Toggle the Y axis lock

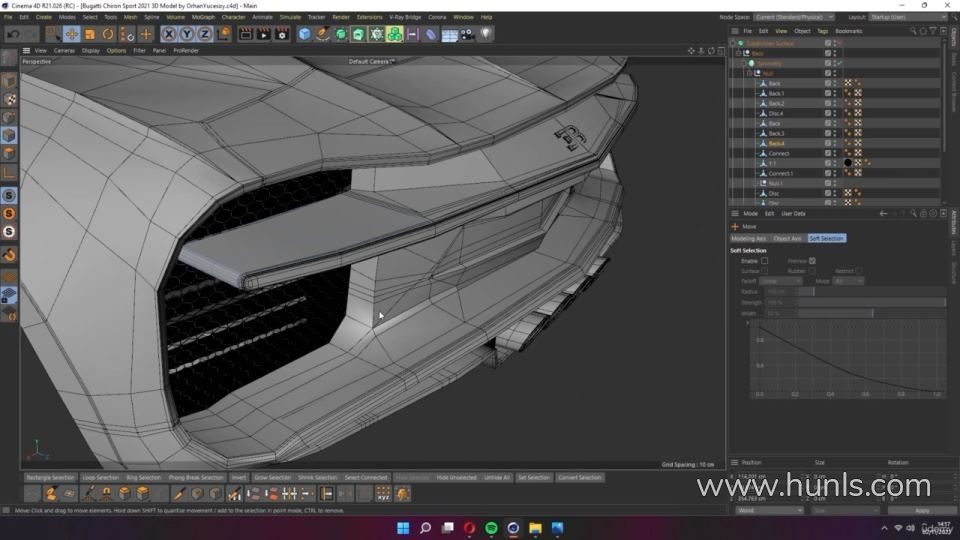point(187,34)
